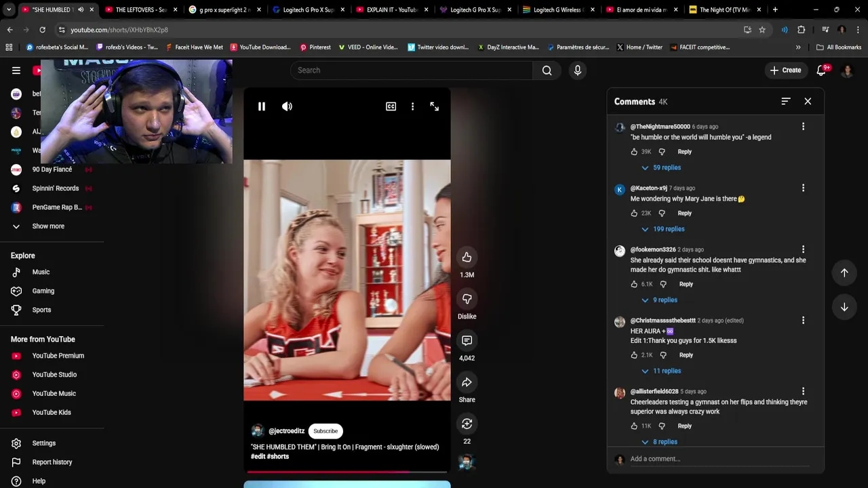Bookmark this page with star icon
The image size is (868, 488).
click(762, 30)
